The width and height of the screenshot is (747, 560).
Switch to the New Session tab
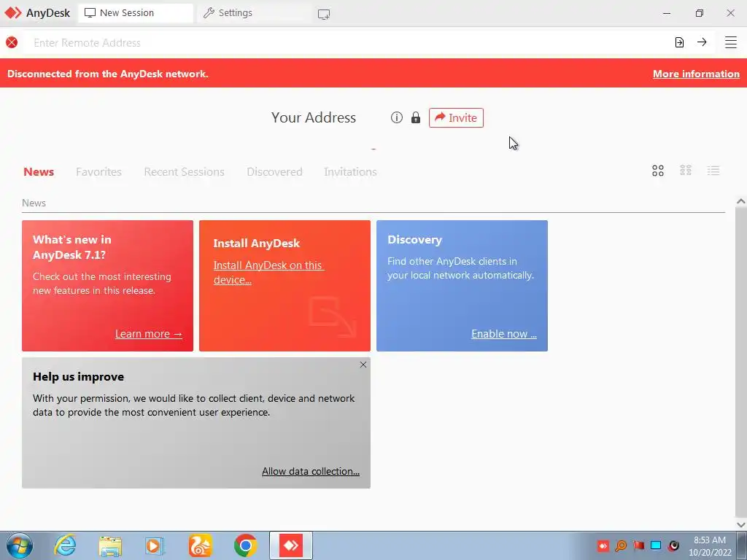135,13
